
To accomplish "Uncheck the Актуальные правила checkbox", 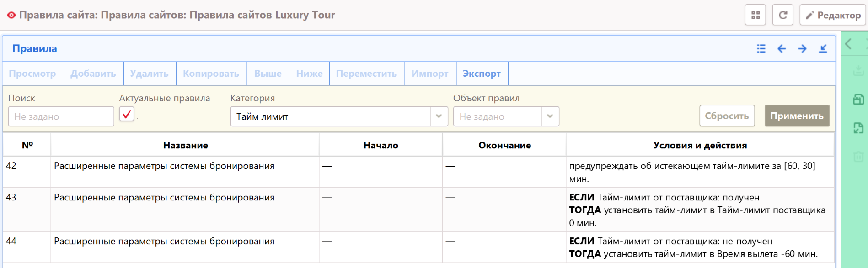I will [x=127, y=114].
